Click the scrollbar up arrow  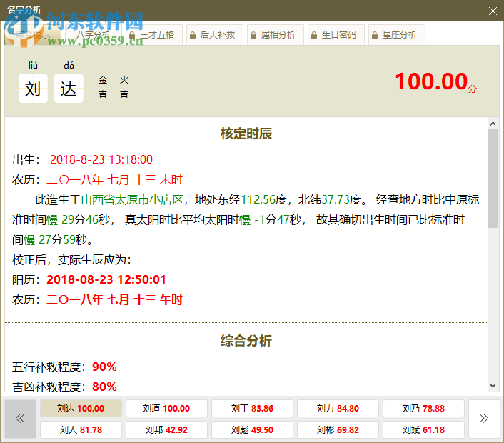[x=493, y=124]
